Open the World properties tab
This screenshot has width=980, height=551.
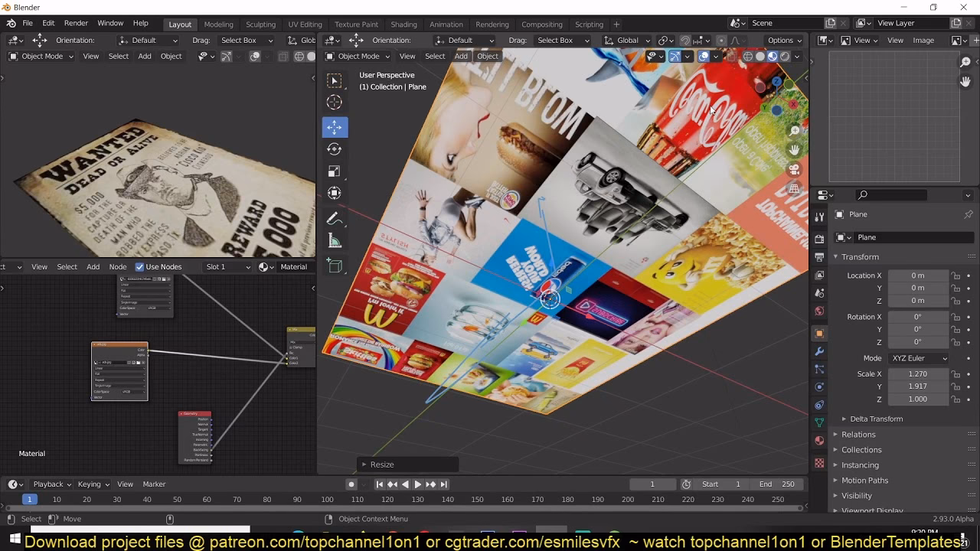click(819, 312)
